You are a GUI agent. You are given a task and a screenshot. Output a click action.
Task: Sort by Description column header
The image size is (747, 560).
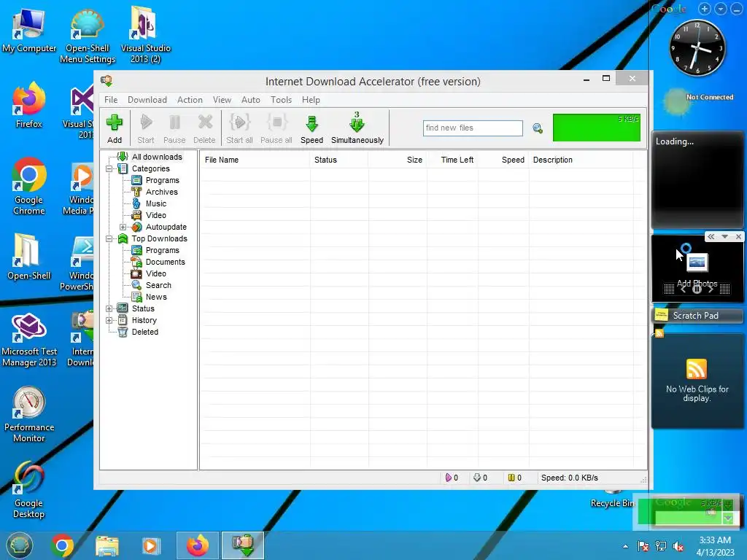(581, 160)
